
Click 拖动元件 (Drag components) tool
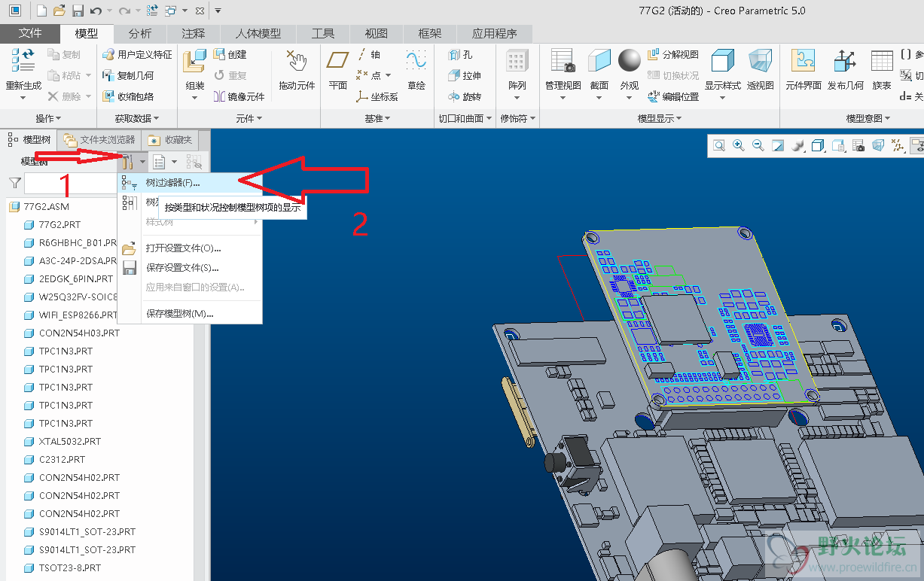point(297,69)
